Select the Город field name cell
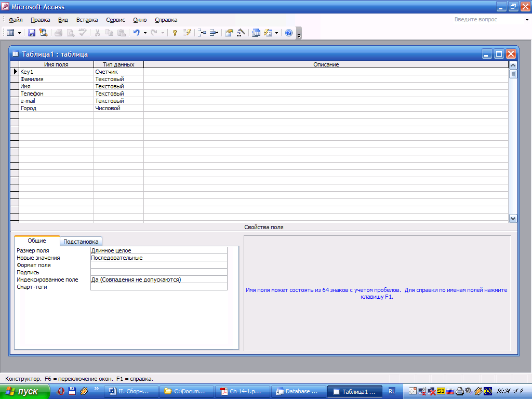This screenshot has height=399, width=532. tap(56, 108)
